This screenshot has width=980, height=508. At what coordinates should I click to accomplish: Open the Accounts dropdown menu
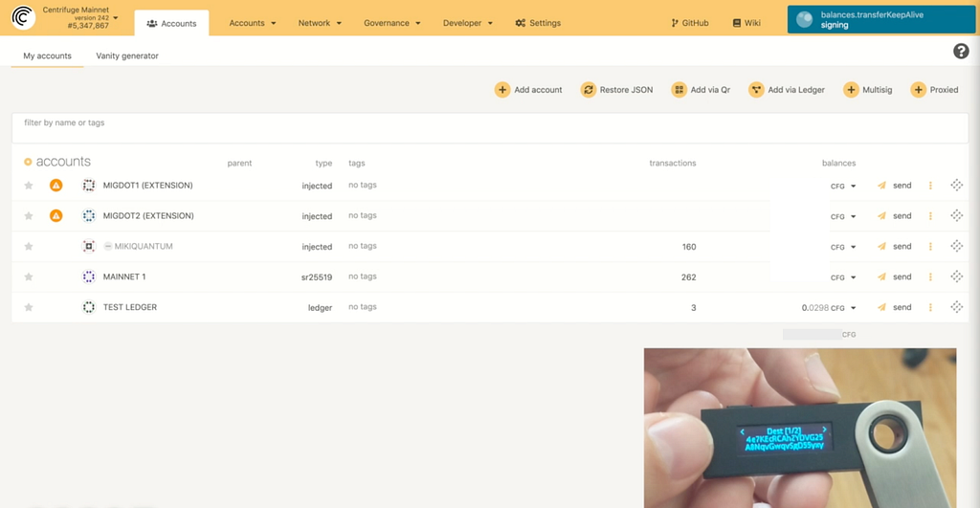253,23
